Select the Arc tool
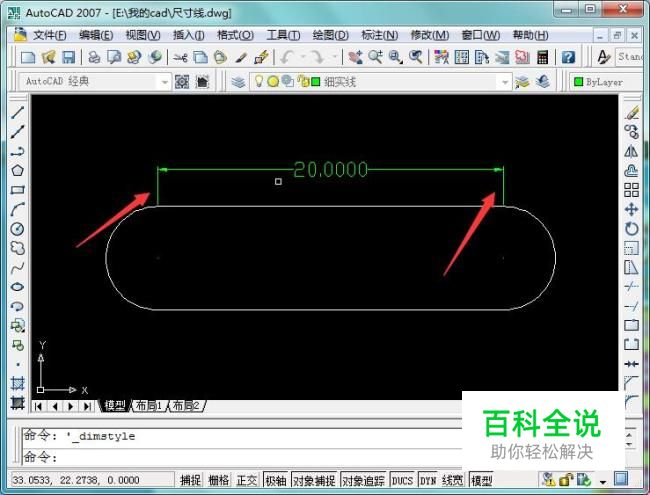Image resolution: width=650 pixels, height=495 pixels. pyautogui.click(x=17, y=209)
